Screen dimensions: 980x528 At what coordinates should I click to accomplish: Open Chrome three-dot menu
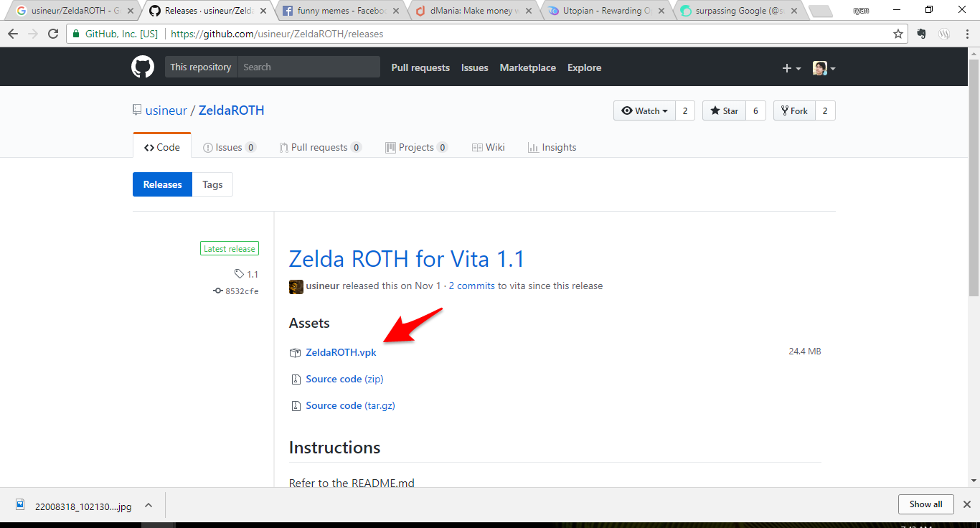tap(967, 34)
